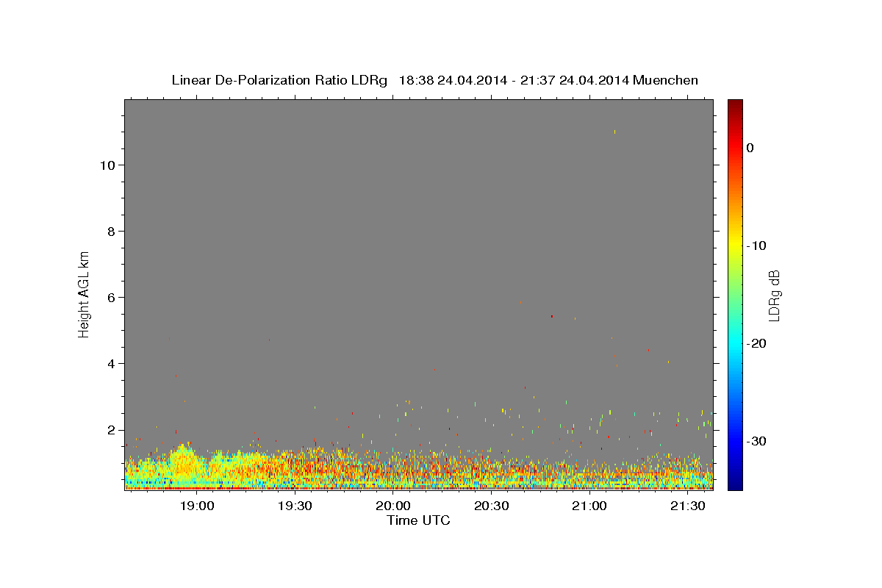
Task: Click the yellow-cyan plume near 19:00 below 2 km
Action: coord(182,463)
